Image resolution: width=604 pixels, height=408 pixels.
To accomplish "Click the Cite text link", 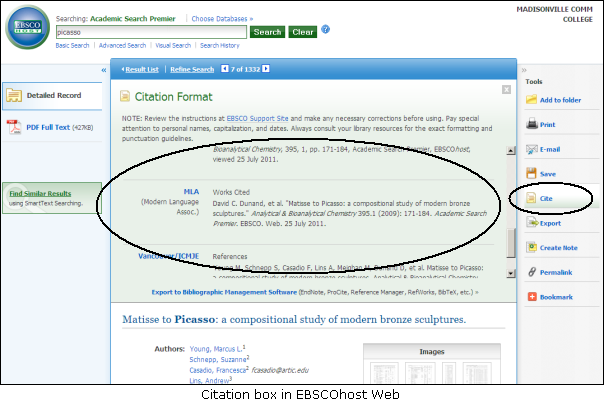I will coord(546,198).
